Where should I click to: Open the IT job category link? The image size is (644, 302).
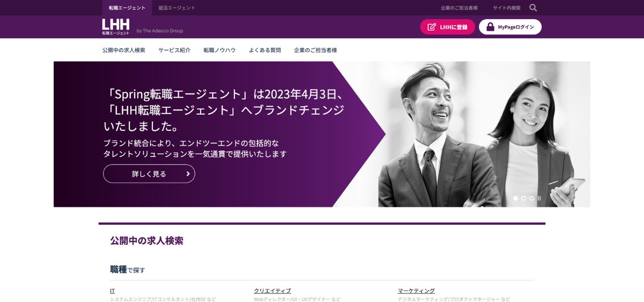click(x=112, y=290)
